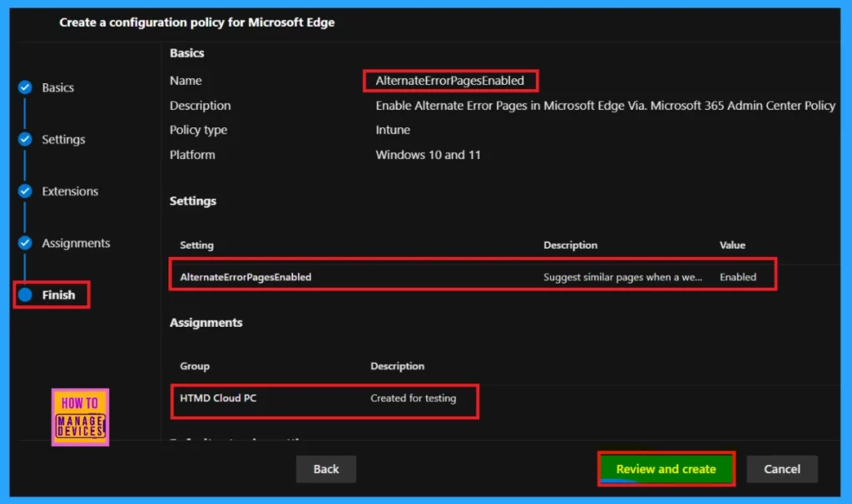This screenshot has width=852, height=504.
Task: Click the Review and create button
Action: (x=666, y=469)
